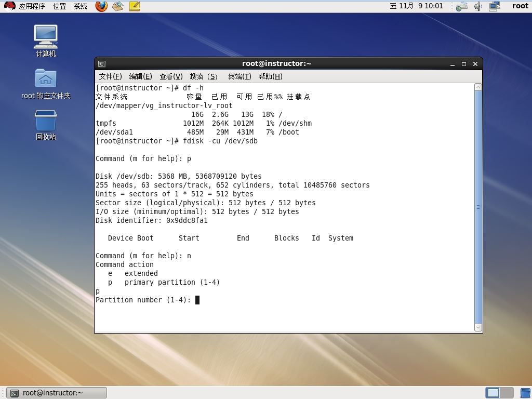Click the keyboard input method icon
Screen dimensions: 532x399
coord(461,6)
